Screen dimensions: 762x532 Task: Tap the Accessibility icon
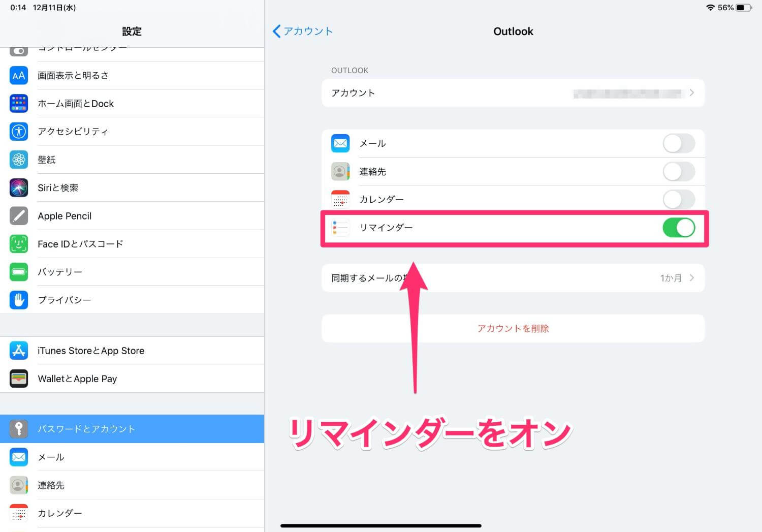(x=19, y=132)
